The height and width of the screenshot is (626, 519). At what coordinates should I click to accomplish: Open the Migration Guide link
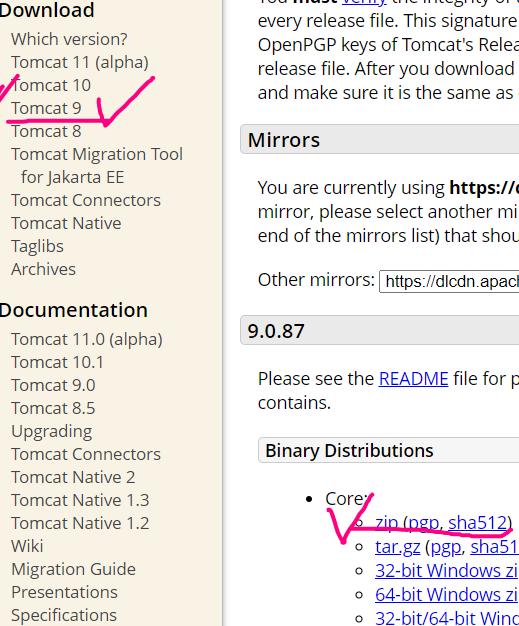pos(73,569)
